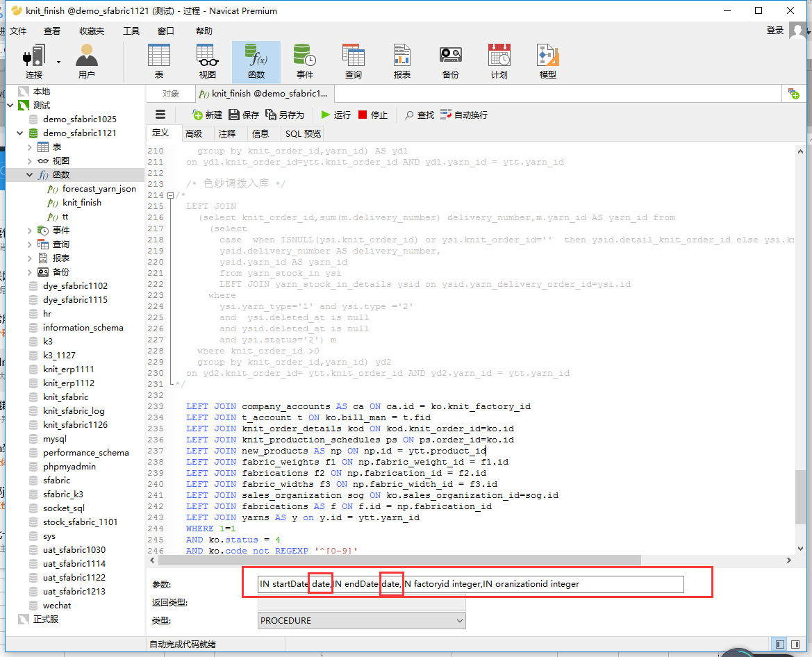Open the 连接 (Connection) toolbar icon

coord(33,60)
